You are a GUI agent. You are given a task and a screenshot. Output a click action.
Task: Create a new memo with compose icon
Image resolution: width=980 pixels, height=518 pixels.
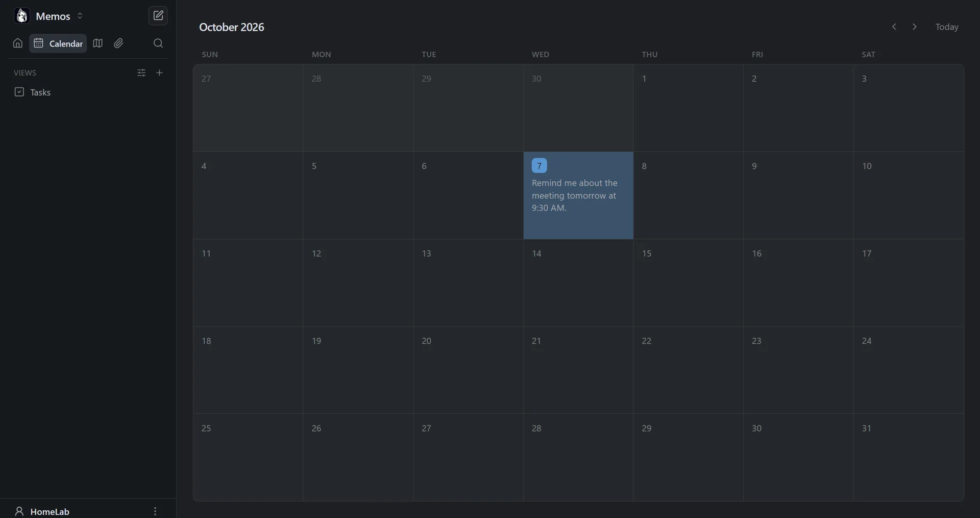pos(158,16)
